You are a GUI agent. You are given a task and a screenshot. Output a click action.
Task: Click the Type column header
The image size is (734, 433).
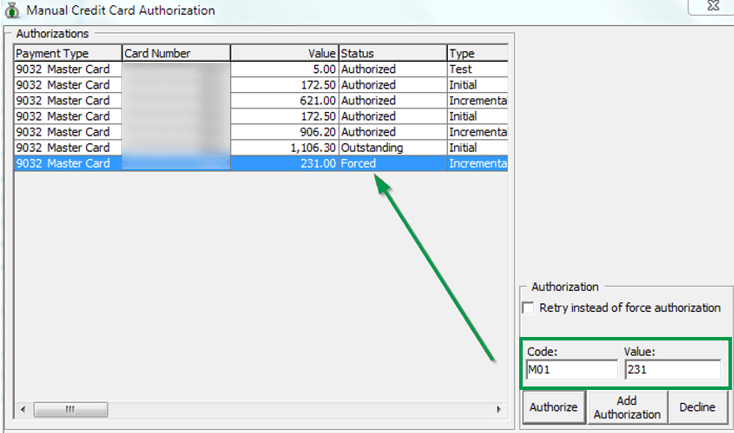[477, 53]
